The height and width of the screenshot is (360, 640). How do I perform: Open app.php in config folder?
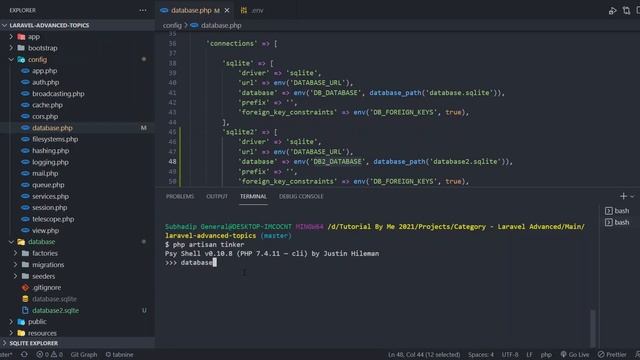point(44,71)
